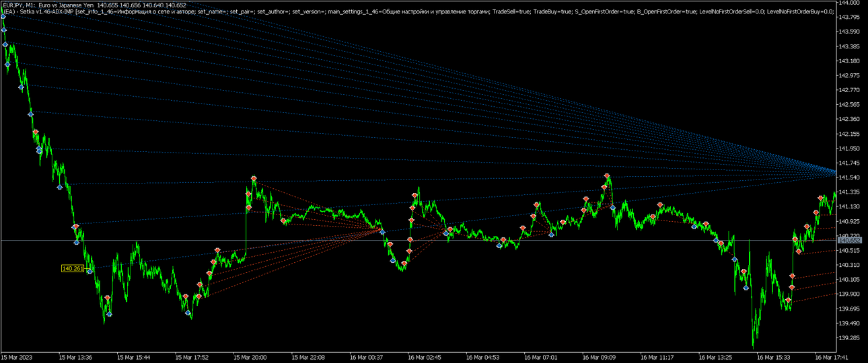Click the 16 Mar 17:41 time label

pyautogui.click(x=832, y=358)
